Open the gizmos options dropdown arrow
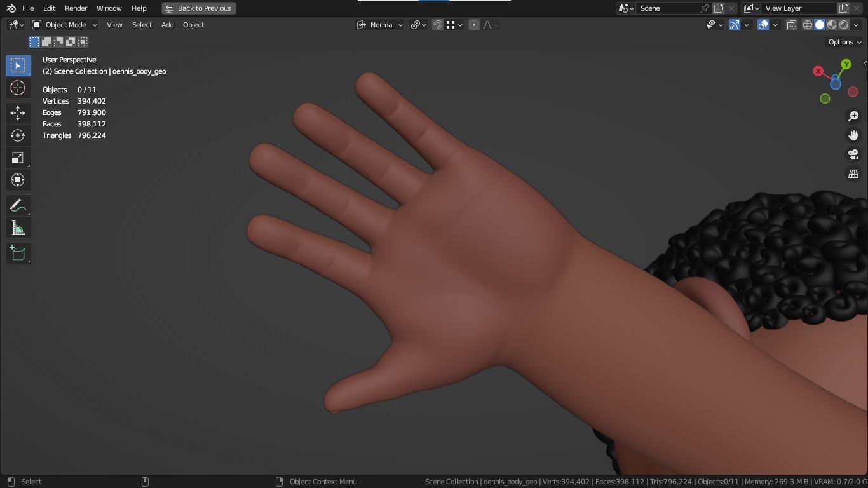This screenshot has height=488, width=868. coord(747,25)
